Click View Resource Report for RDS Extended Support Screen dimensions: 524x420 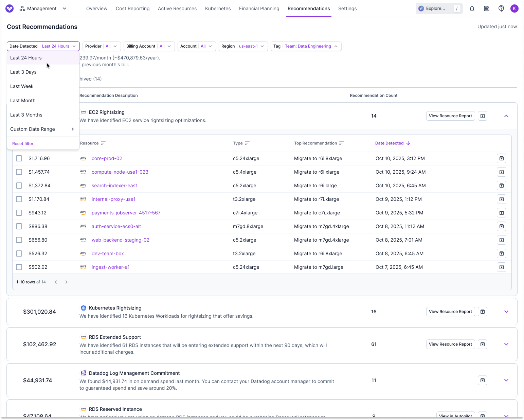tap(450, 344)
